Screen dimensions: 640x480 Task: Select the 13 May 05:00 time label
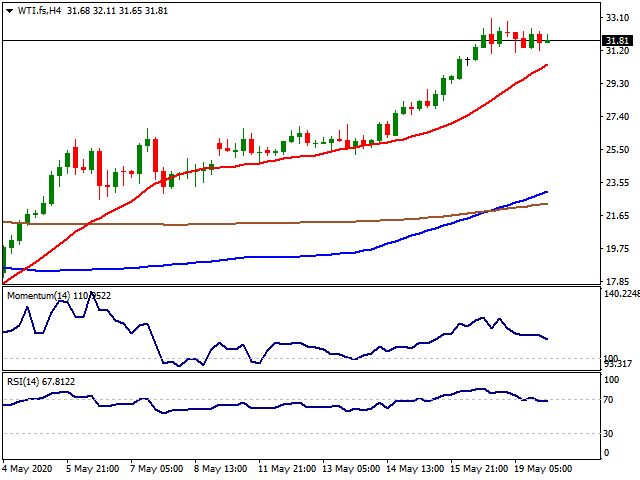point(351,469)
